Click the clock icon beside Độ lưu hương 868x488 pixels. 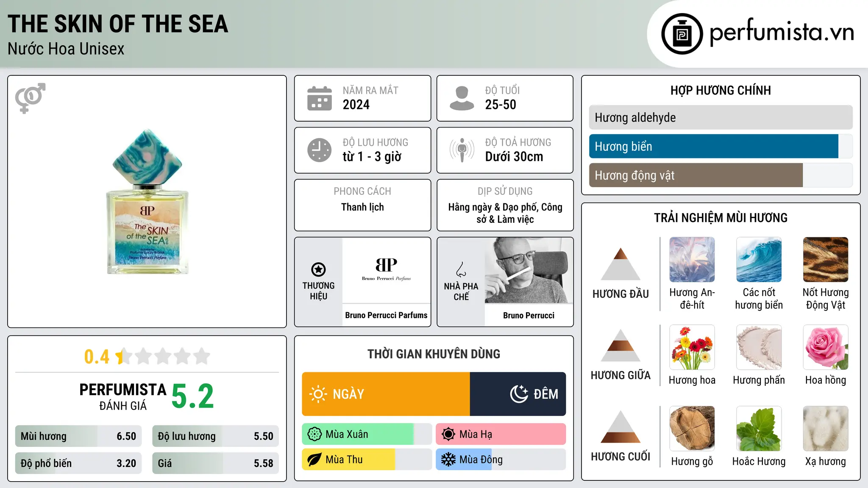click(320, 150)
